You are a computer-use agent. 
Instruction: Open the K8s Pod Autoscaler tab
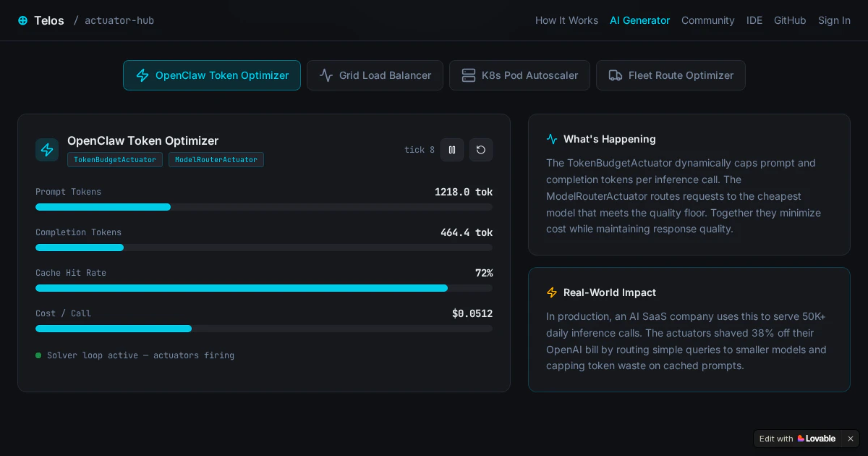(x=519, y=75)
